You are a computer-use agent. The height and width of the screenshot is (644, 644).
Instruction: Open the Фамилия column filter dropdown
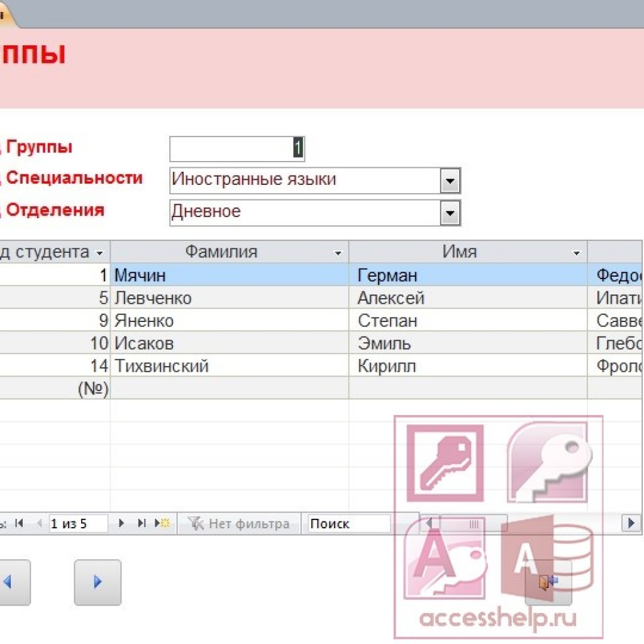[x=338, y=253]
